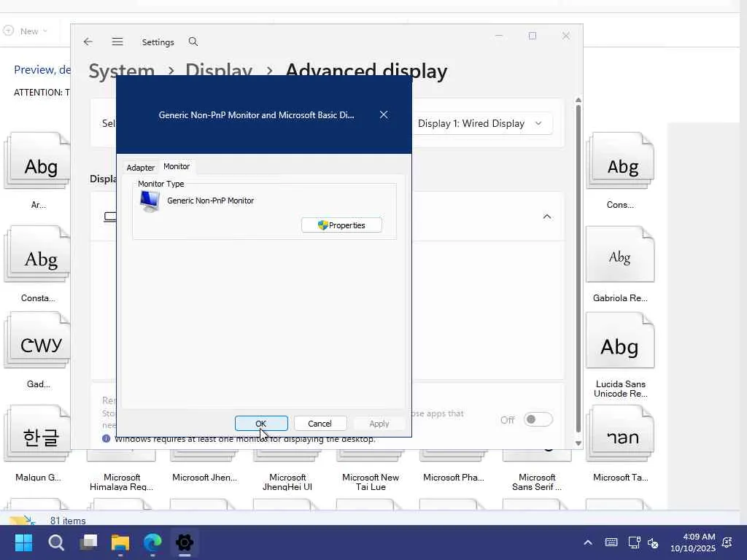Open File Explorer from the taskbar
Image resolution: width=747 pixels, height=560 pixels.
(x=120, y=542)
